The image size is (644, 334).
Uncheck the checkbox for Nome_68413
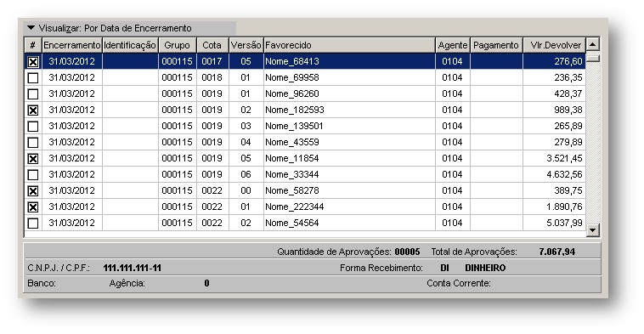33,62
